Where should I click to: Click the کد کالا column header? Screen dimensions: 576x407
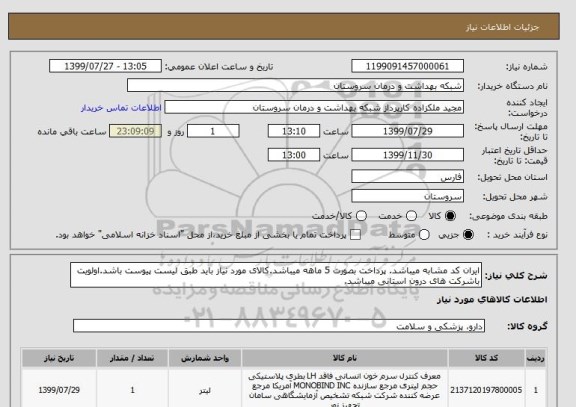(x=486, y=358)
